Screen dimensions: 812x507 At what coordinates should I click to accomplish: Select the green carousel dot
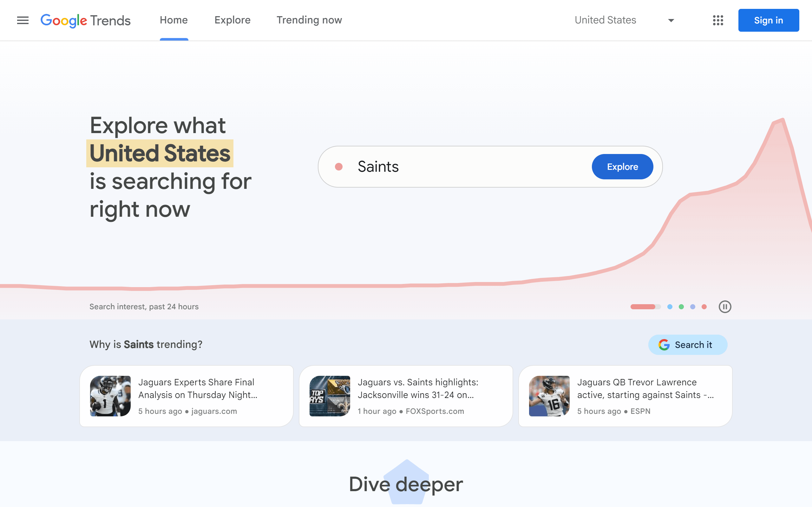pos(681,306)
